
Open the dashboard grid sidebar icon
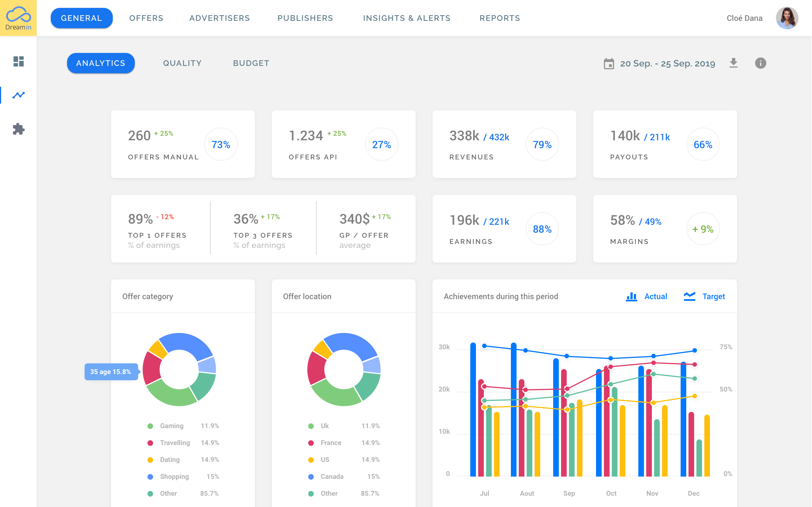pos(18,61)
